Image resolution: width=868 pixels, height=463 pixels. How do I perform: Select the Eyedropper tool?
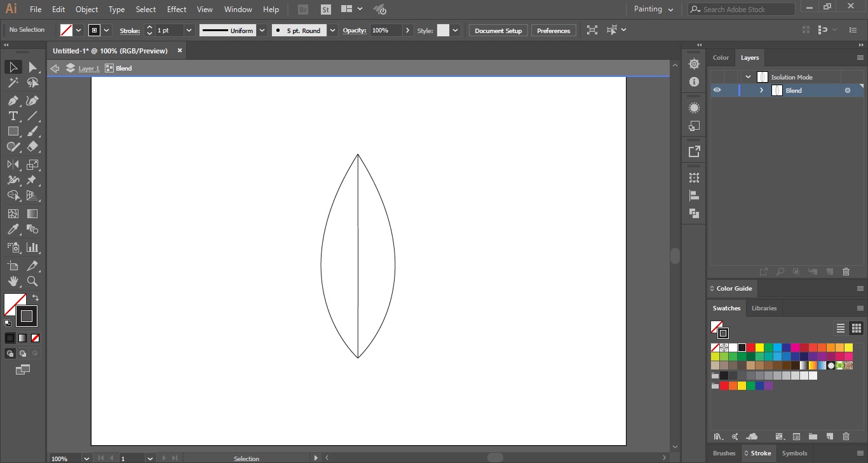(13, 229)
